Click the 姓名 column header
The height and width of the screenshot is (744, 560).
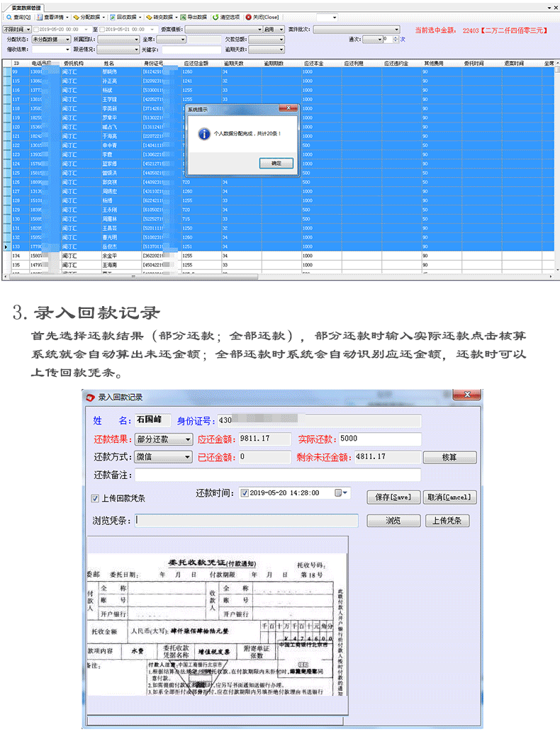[123, 63]
